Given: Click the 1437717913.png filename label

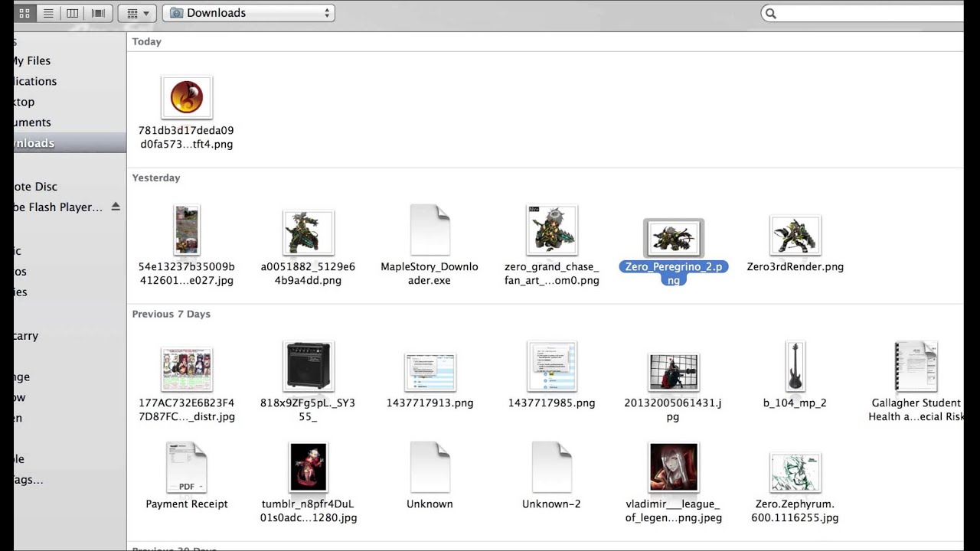Looking at the screenshot, I should (x=430, y=403).
